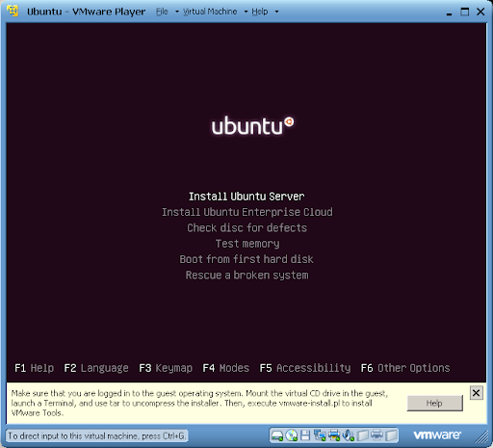Open the File menu
This screenshot has width=493, height=448.
tap(162, 12)
